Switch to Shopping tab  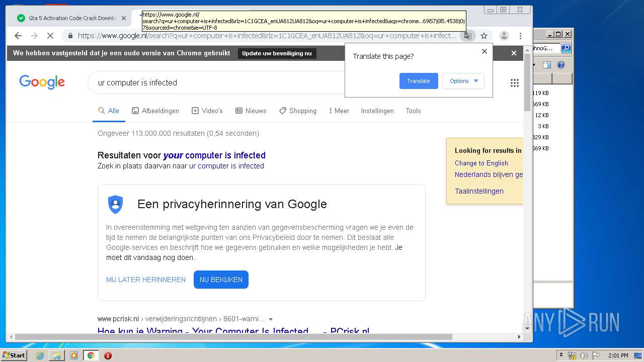[x=298, y=111]
